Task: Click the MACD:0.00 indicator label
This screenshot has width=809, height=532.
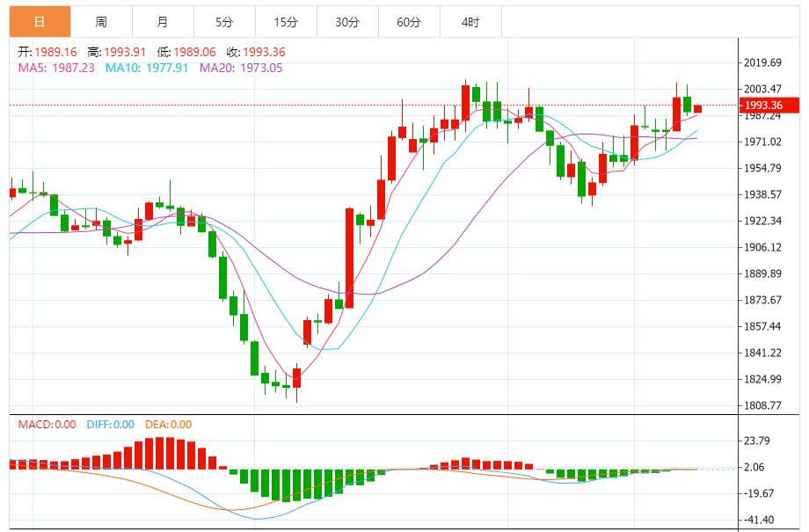Action: point(47,425)
